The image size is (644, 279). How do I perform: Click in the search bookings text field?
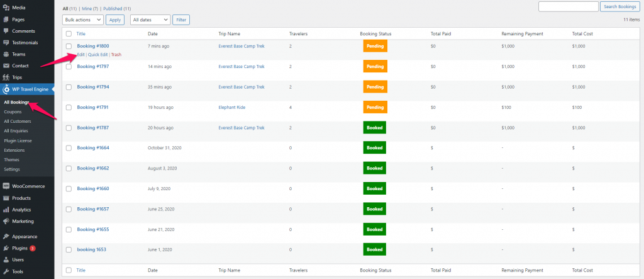point(569,6)
